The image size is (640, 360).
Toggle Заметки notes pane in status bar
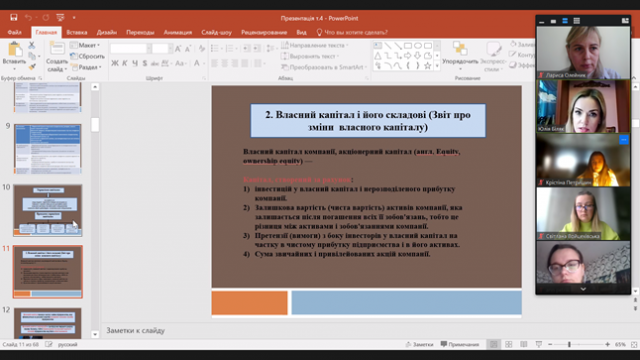419,344
